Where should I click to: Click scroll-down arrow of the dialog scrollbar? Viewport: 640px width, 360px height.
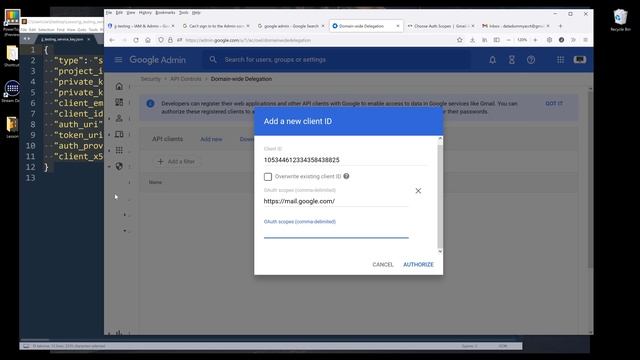(x=440, y=251)
